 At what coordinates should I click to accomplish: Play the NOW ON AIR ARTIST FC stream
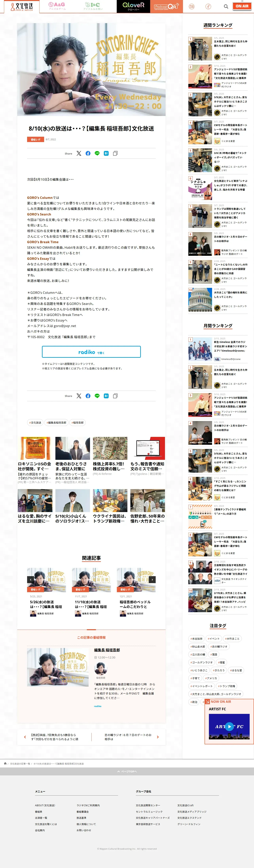click(x=229, y=727)
